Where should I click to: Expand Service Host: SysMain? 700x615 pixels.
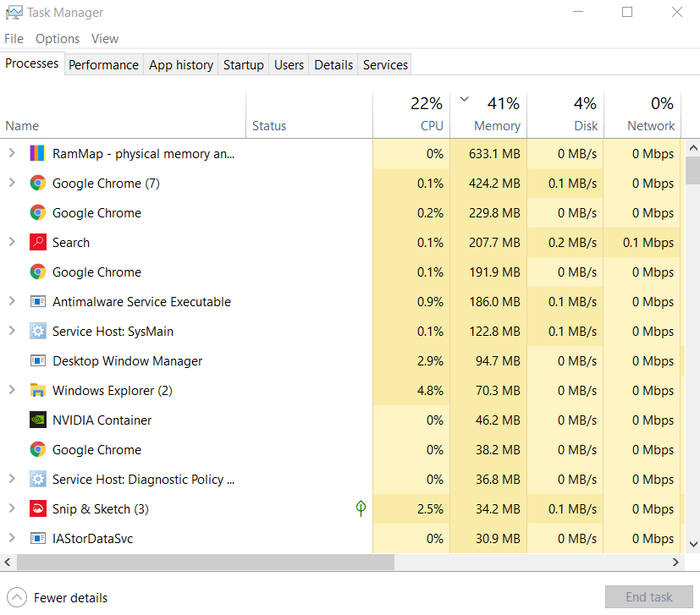click(x=12, y=331)
